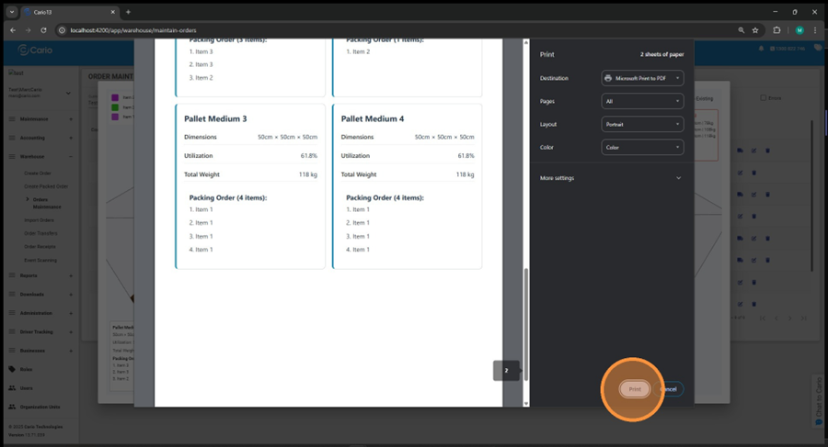
Task: Expand More settings in print panel
Action: pos(611,178)
